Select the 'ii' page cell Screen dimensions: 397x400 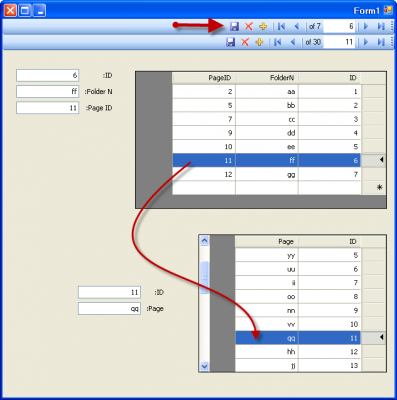tap(267, 283)
